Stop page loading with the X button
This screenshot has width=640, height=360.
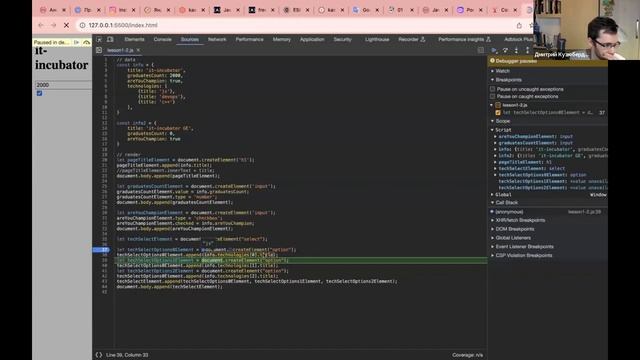pyautogui.click(x=67, y=25)
